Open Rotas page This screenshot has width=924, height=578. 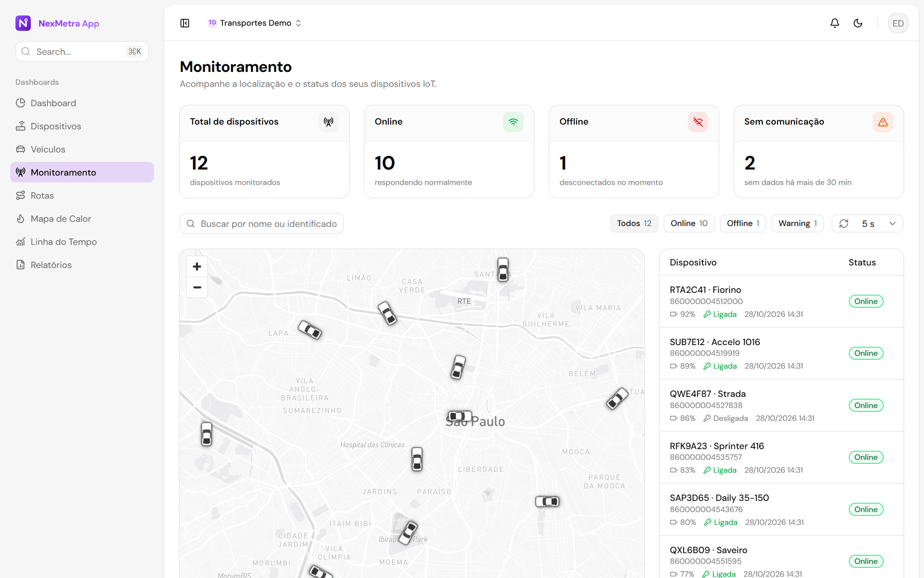(x=82, y=196)
